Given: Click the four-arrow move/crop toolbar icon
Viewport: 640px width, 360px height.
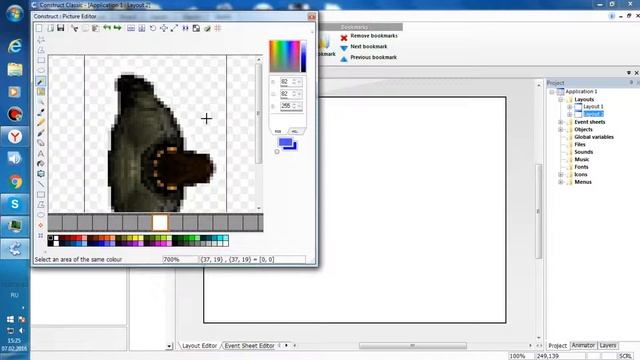Looking at the screenshot, I should tap(164, 28).
